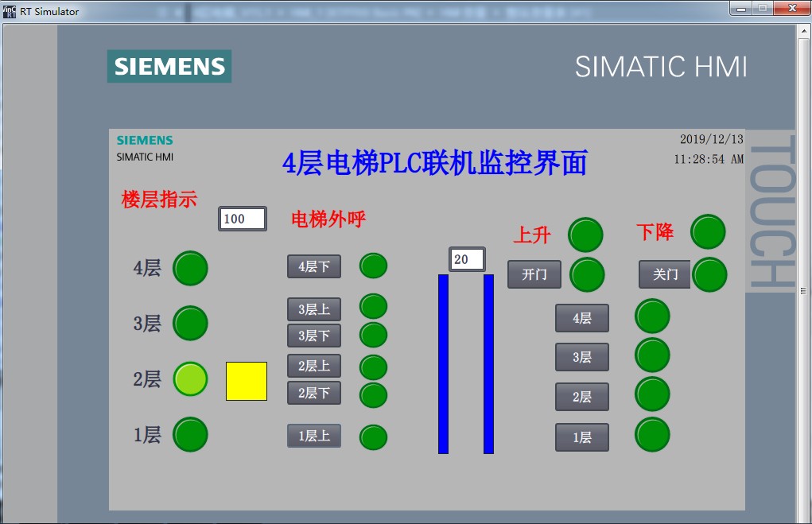Image resolution: width=812 pixels, height=524 pixels.
Task: Click the call lamp next to 1层上
Action: (x=373, y=436)
